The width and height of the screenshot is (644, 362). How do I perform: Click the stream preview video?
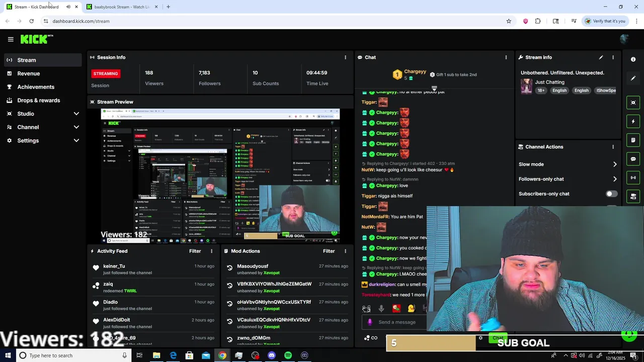(x=220, y=176)
